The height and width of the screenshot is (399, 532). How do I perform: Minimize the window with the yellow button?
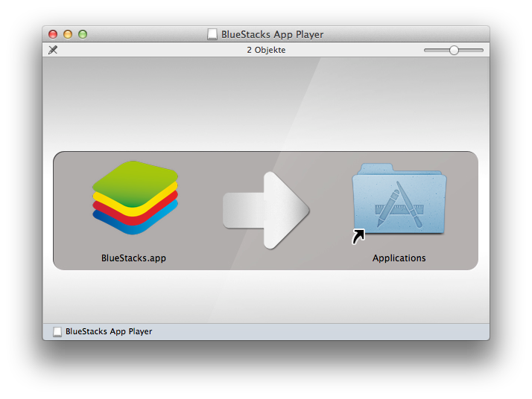[x=68, y=34]
